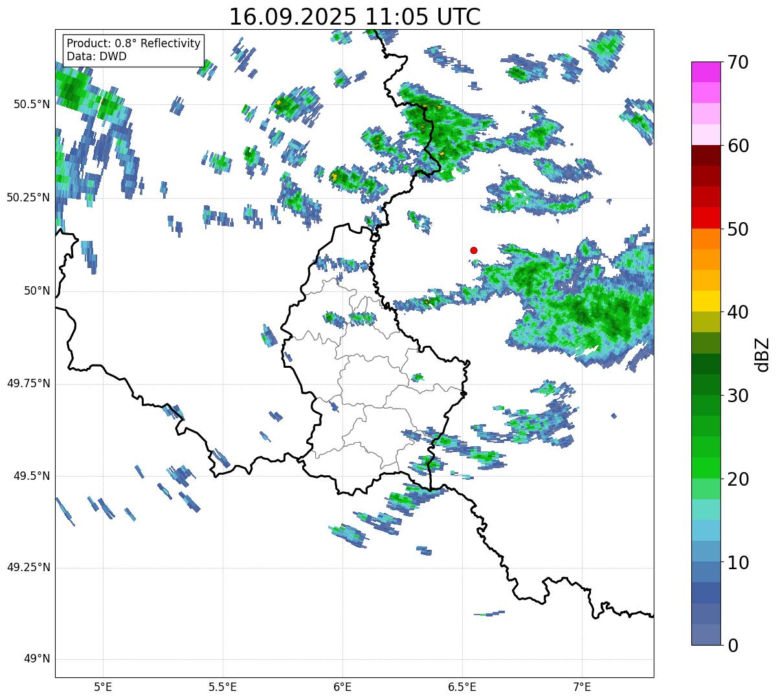Click the '49°N' latitude label
Image resolution: width=778 pixels, height=700 pixels.
point(38,659)
